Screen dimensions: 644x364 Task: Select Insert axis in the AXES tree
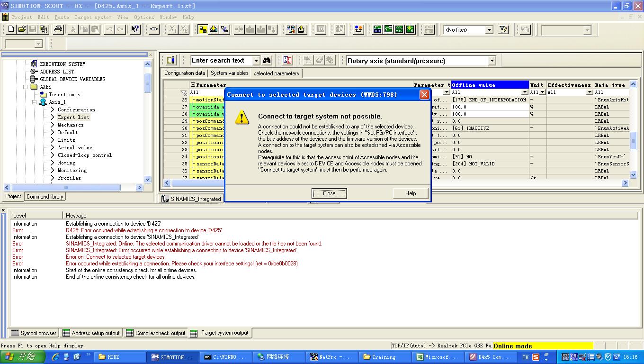pyautogui.click(x=64, y=94)
